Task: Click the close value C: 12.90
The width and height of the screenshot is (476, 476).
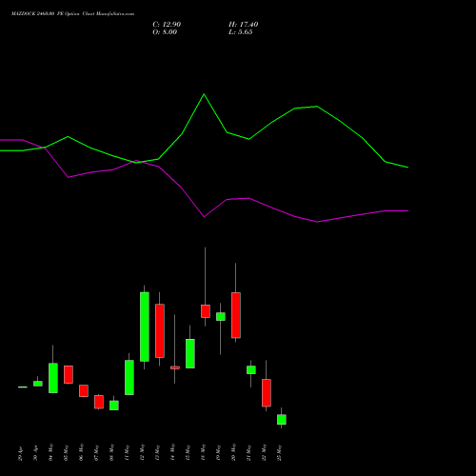Action: (x=167, y=25)
